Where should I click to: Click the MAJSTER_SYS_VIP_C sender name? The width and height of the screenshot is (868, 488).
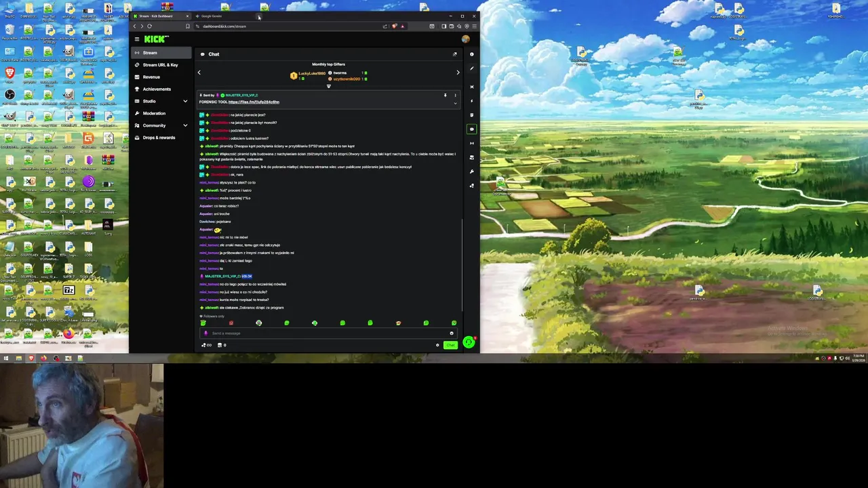coord(241,96)
